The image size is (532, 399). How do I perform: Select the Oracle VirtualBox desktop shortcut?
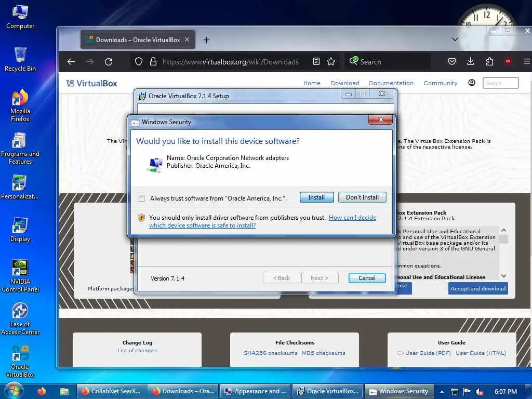click(x=20, y=362)
